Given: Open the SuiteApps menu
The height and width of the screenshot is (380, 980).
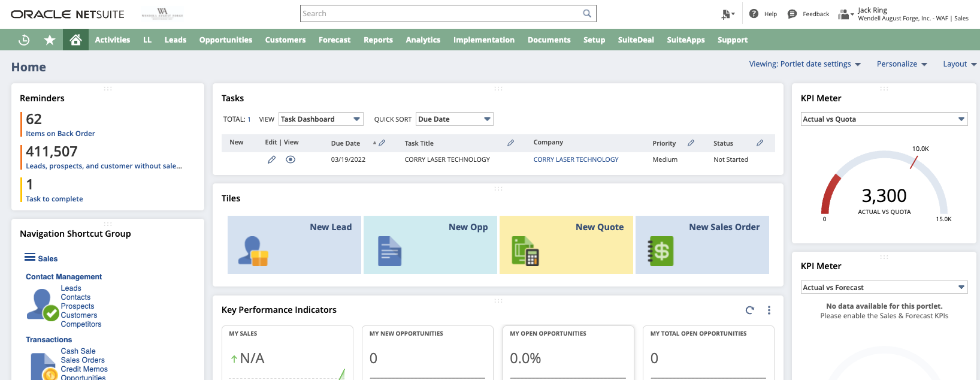Looking at the screenshot, I should [686, 40].
